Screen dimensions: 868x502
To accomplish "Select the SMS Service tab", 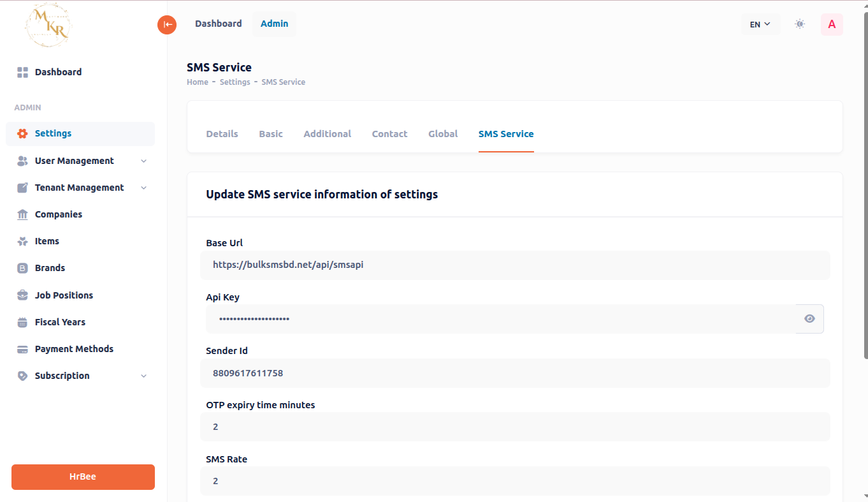I will (506, 134).
